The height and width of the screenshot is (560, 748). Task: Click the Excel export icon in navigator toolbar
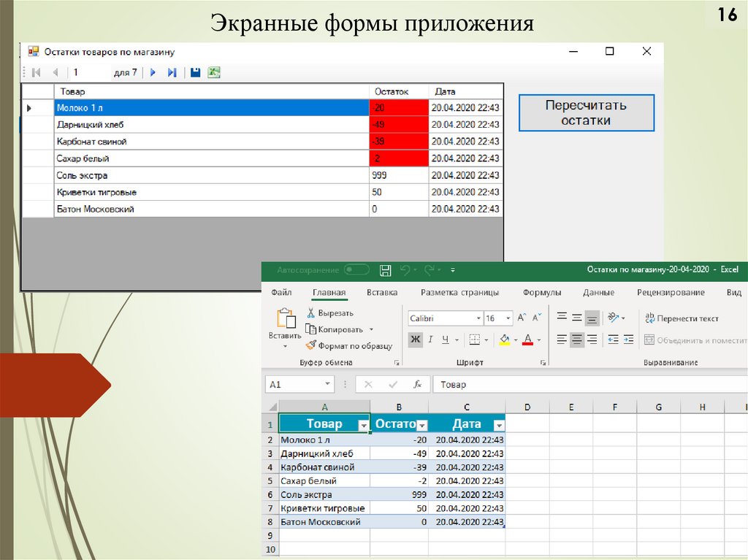coord(214,72)
